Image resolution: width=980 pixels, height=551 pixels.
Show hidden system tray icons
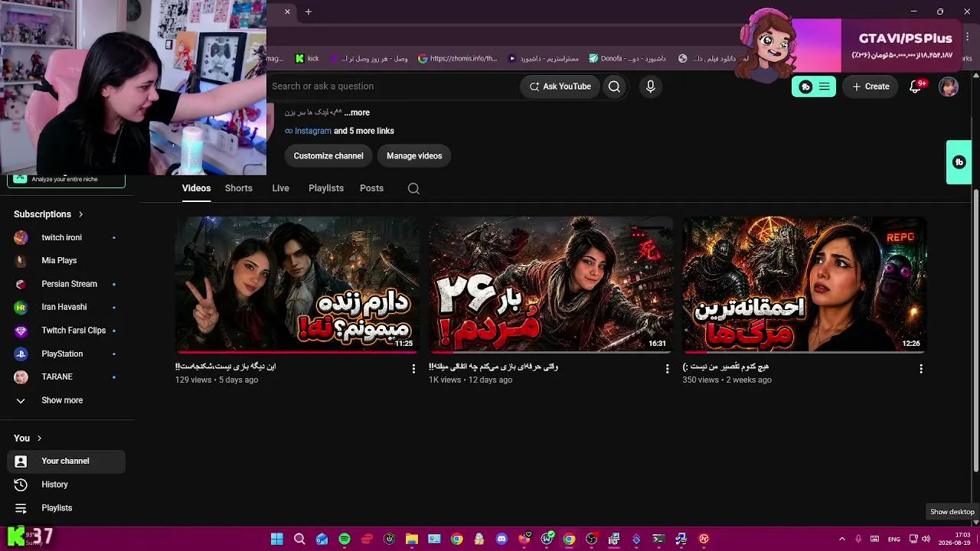click(x=842, y=539)
